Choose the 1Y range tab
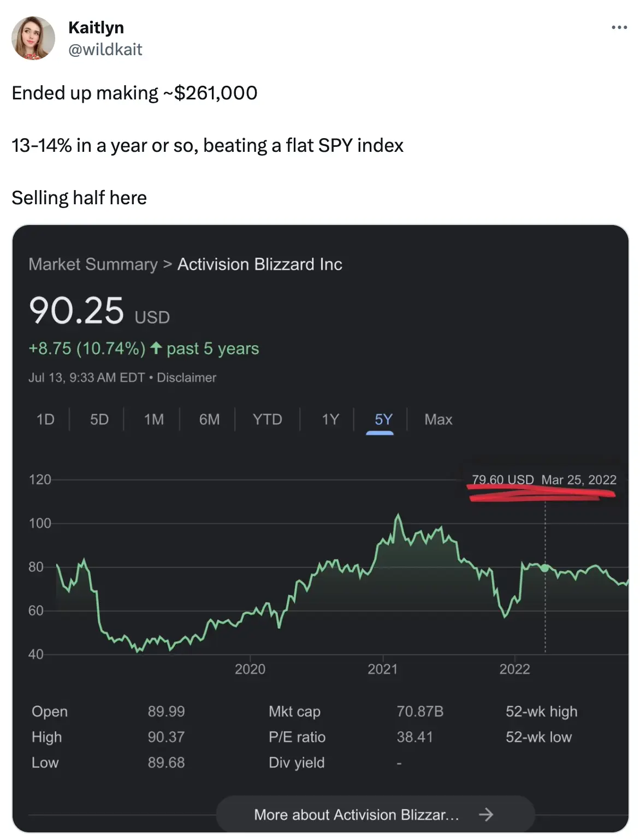 click(x=330, y=419)
